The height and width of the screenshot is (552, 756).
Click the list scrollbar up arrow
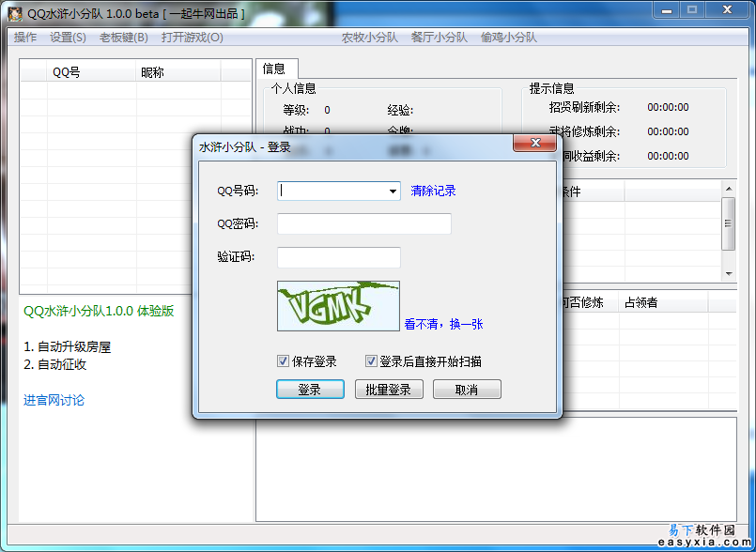pos(729,189)
